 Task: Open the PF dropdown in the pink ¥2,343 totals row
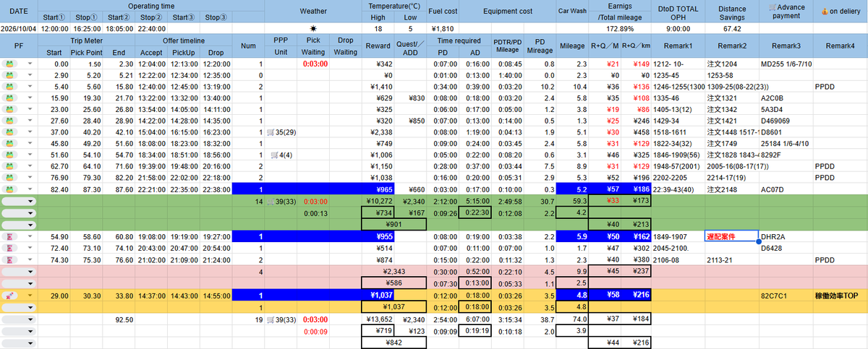[30, 272]
